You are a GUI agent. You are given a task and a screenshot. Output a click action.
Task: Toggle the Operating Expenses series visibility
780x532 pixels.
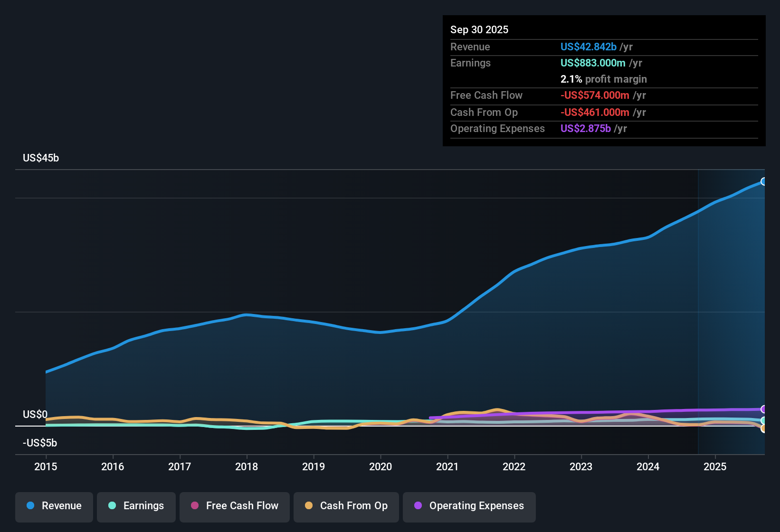pos(469,506)
